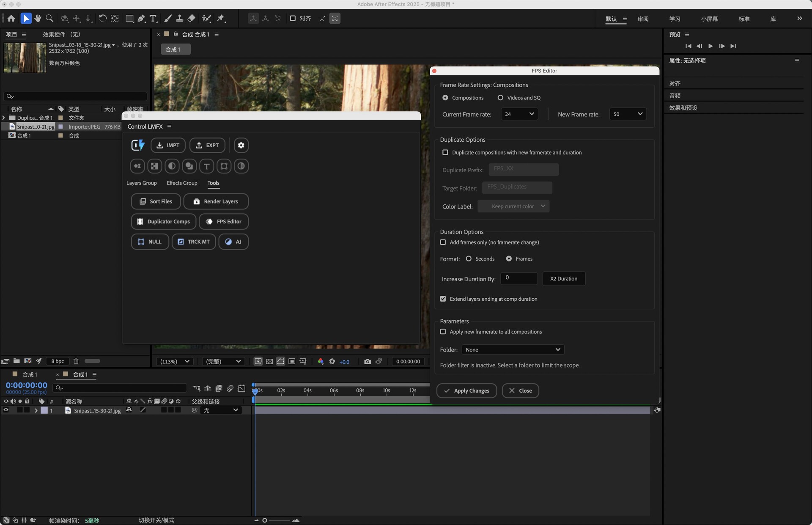Click the Control LMFX settings gear

241,145
